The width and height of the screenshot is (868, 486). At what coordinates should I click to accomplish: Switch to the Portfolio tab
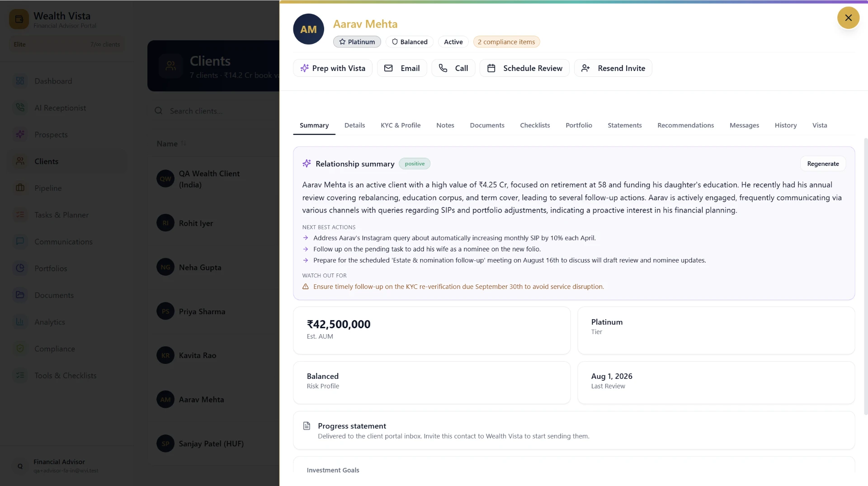coord(579,125)
